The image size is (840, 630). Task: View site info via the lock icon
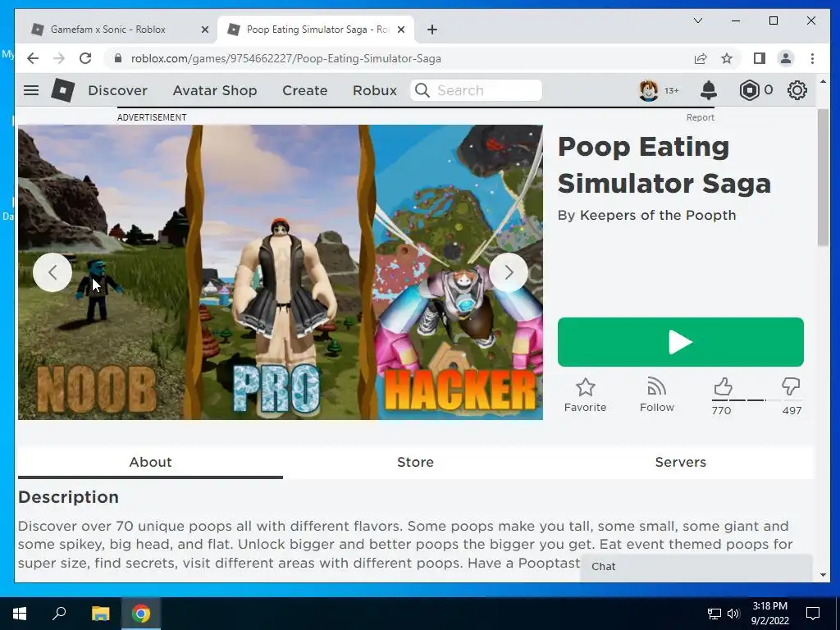pos(118,58)
